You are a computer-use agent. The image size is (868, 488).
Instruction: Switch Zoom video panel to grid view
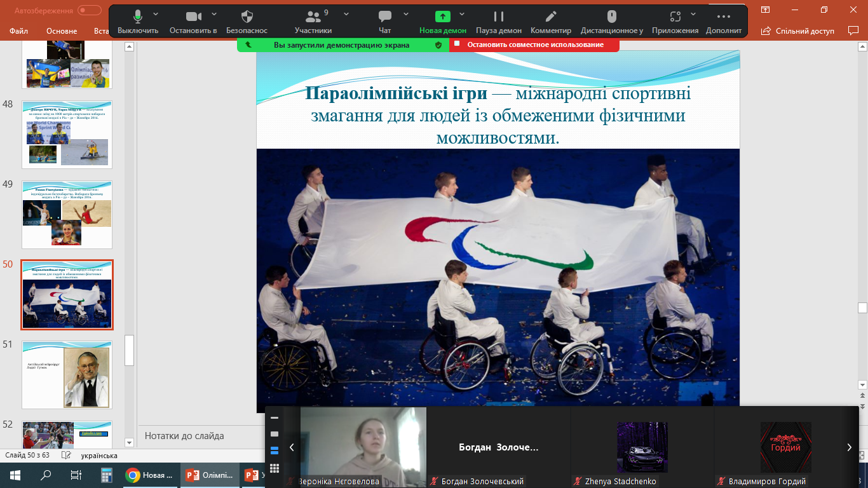pos(275,468)
